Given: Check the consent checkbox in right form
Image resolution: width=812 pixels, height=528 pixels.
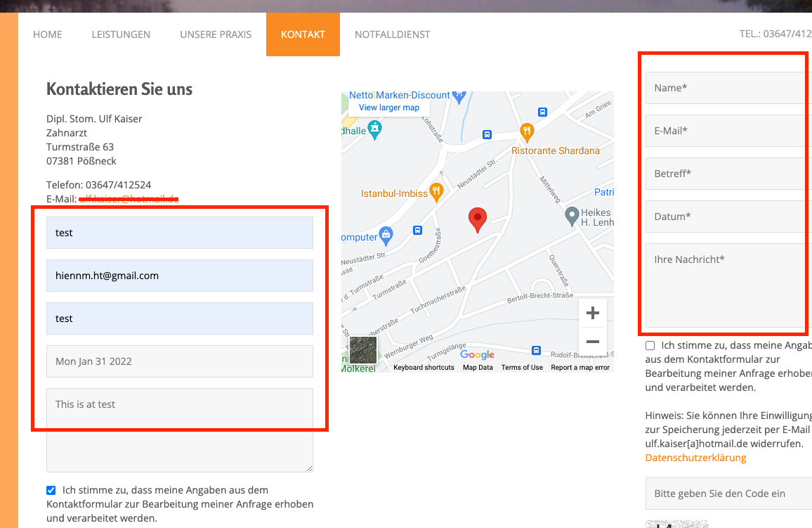Looking at the screenshot, I should click(x=650, y=345).
